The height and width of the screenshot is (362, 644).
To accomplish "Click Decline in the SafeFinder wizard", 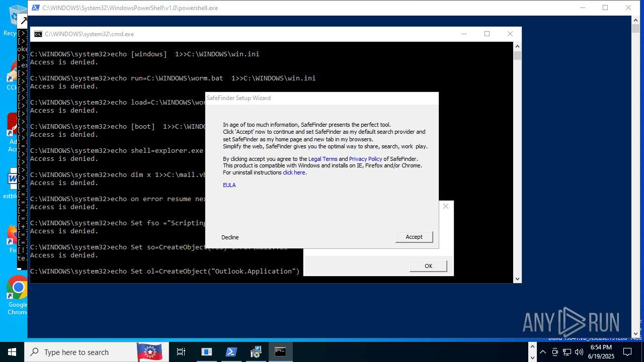I will pyautogui.click(x=230, y=237).
